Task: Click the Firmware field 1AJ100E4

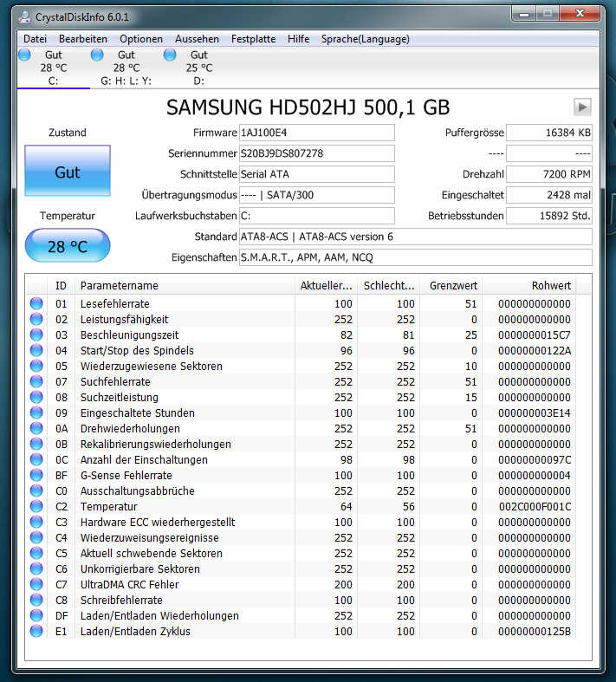Action: (317, 133)
